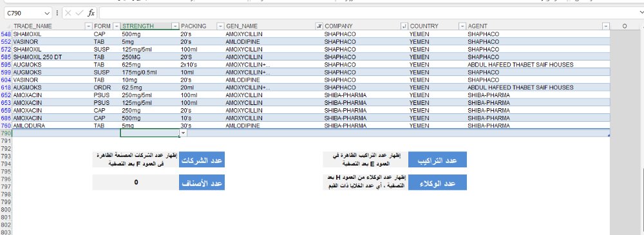
Task: Click AMOXACIN in row 652
Action: (x=52, y=95)
